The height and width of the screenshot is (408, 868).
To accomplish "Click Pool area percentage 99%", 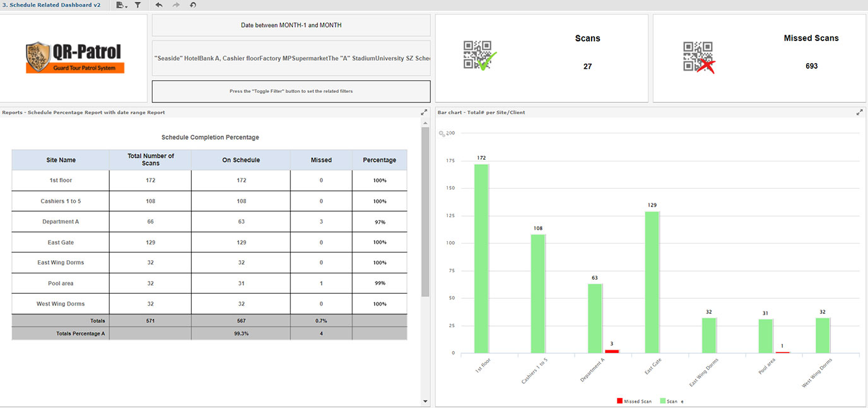I will (x=380, y=284).
